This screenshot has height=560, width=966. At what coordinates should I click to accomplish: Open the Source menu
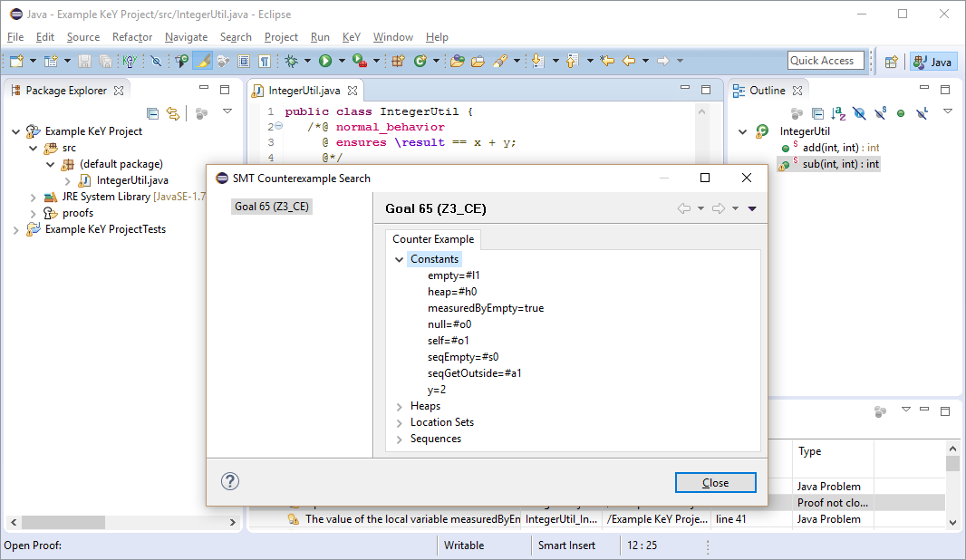83,37
